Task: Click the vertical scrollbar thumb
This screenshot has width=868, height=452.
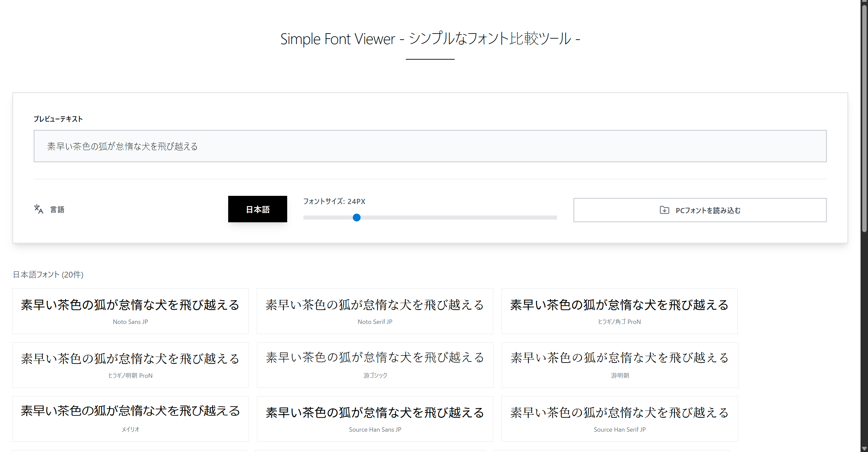Action: tap(864, 119)
